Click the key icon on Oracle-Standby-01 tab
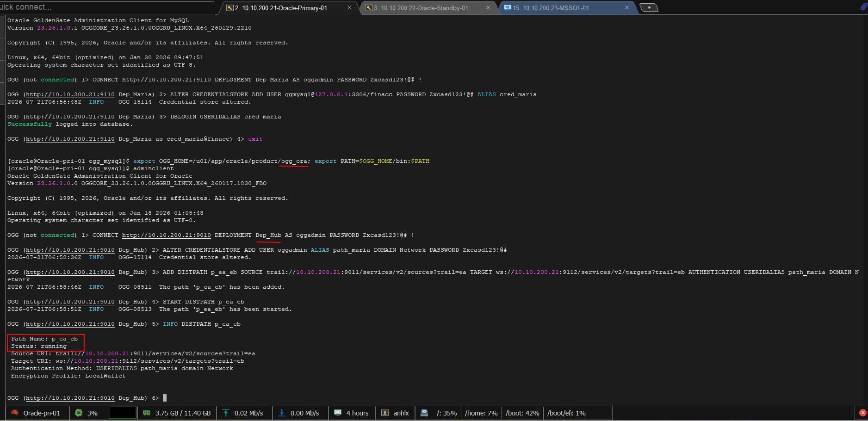The width and height of the screenshot is (868, 421). 368,8
